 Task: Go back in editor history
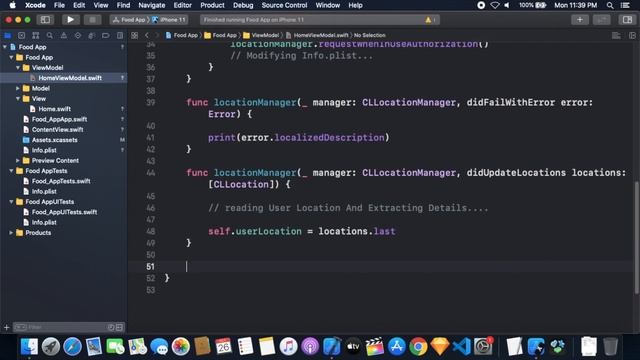pyautogui.click(x=147, y=36)
